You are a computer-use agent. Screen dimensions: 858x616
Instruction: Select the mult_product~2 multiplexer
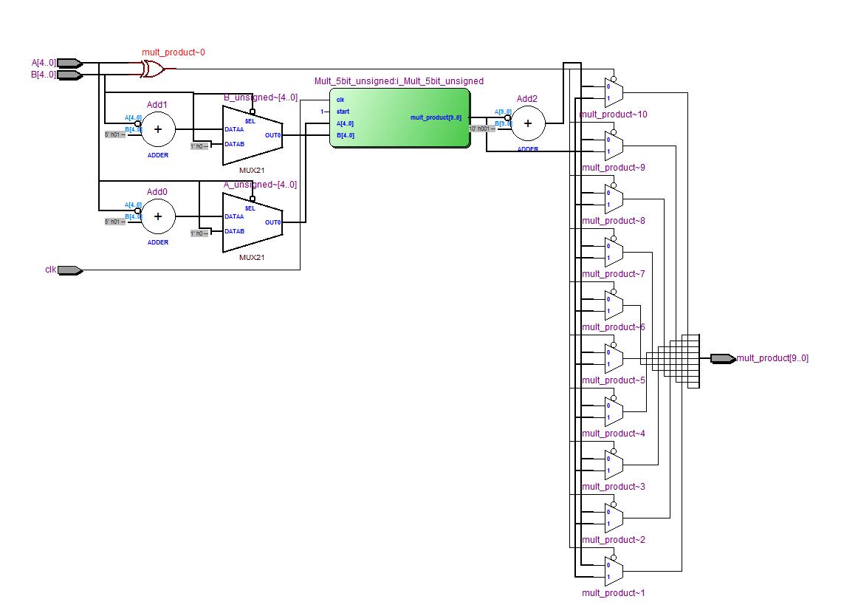click(x=614, y=517)
